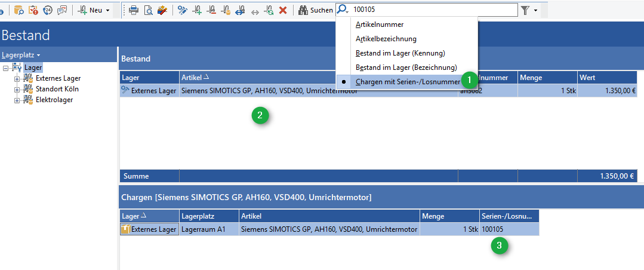Viewport: 644px width, 270px height.
Task: Click the stock database cylinder icon
Action: coord(226,10)
